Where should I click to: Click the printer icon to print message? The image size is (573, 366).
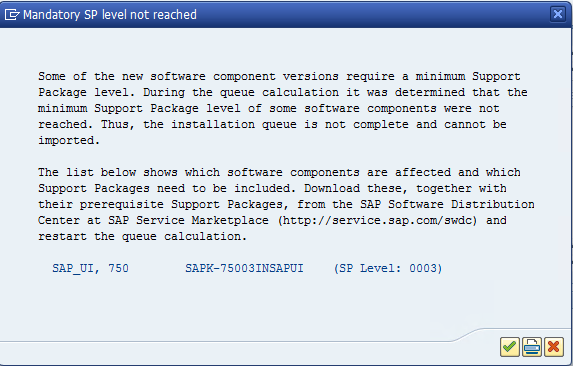(532, 347)
